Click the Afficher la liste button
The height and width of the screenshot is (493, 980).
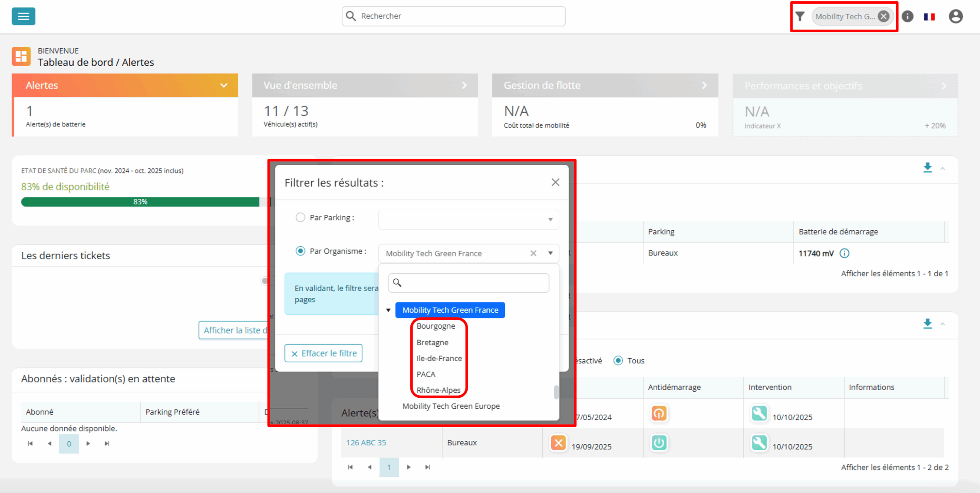tap(233, 330)
